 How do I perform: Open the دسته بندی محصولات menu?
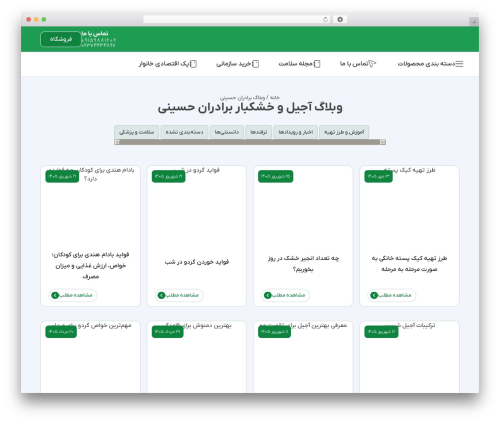point(426,64)
